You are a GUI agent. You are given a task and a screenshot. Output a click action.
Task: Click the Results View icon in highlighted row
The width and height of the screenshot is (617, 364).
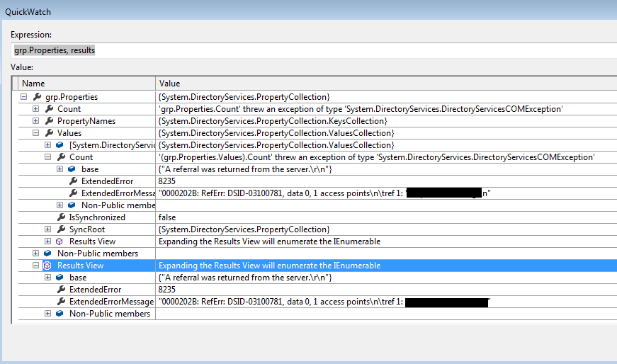click(x=47, y=266)
